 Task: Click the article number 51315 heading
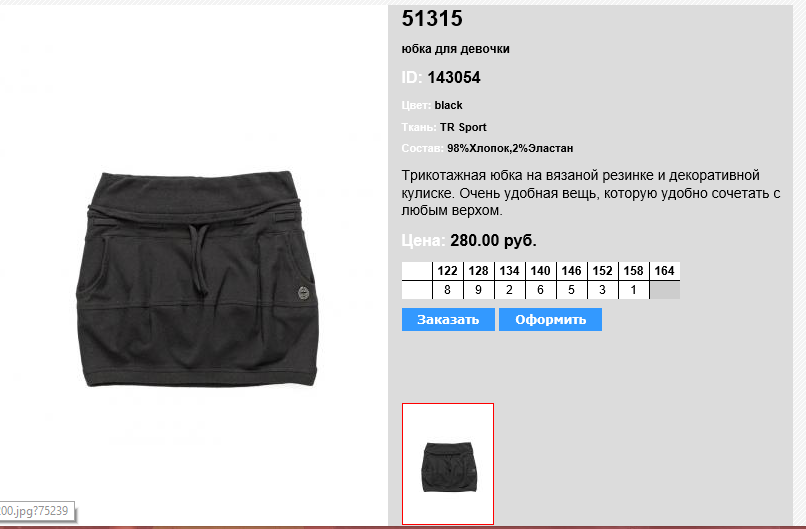pyautogui.click(x=432, y=19)
